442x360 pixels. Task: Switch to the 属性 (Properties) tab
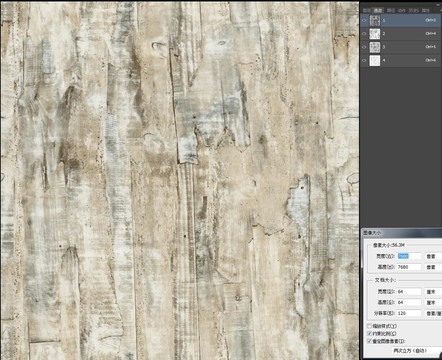425,10
